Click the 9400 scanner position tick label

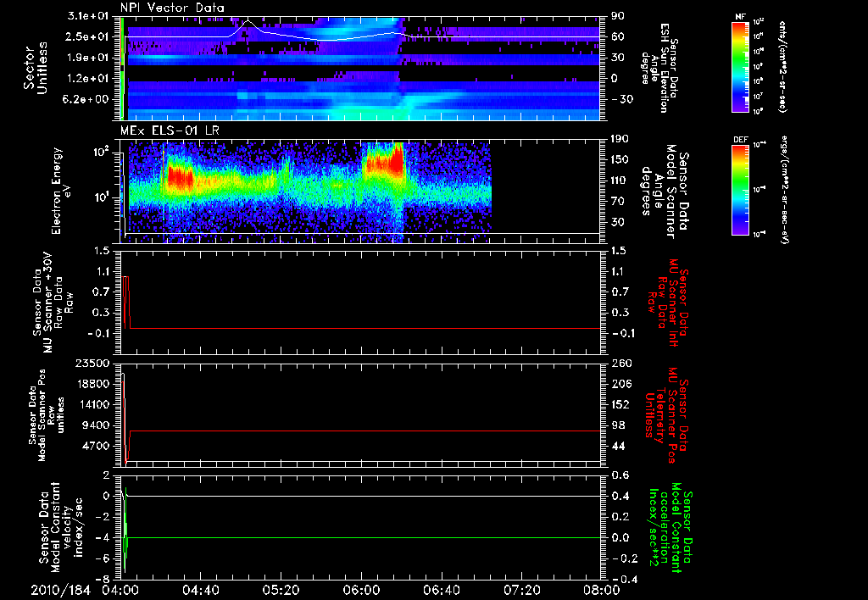[x=95, y=425]
